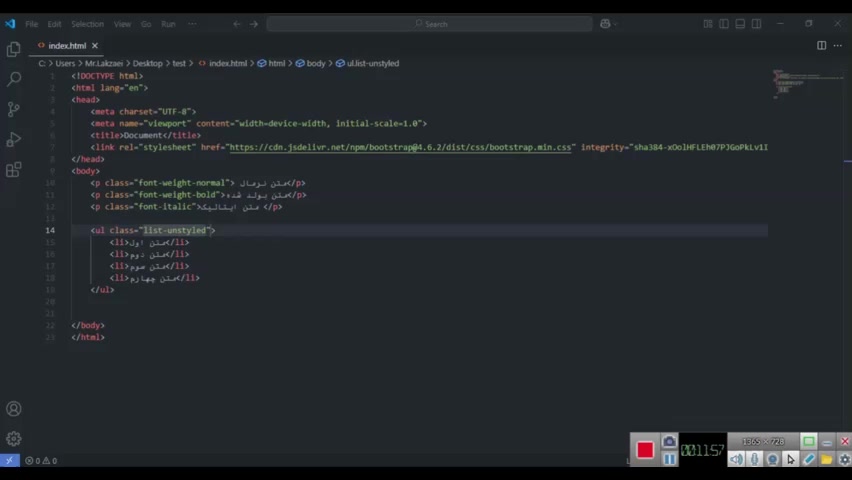The height and width of the screenshot is (480, 852).
Task: Open the View menu
Action: click(x=122, y=24)
